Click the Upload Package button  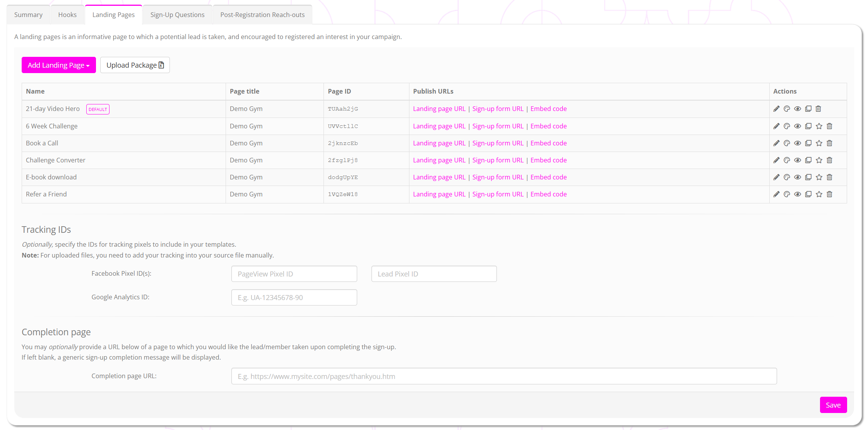(135, 65)
